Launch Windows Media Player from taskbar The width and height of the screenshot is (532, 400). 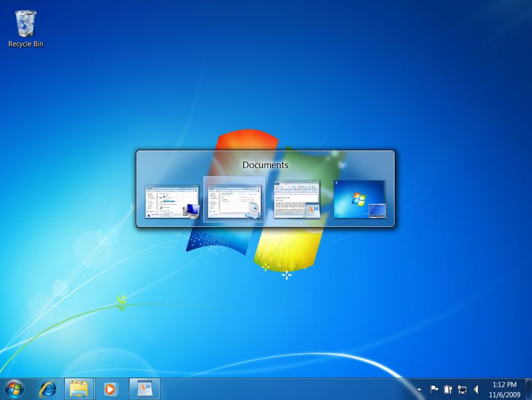point(110,389)
